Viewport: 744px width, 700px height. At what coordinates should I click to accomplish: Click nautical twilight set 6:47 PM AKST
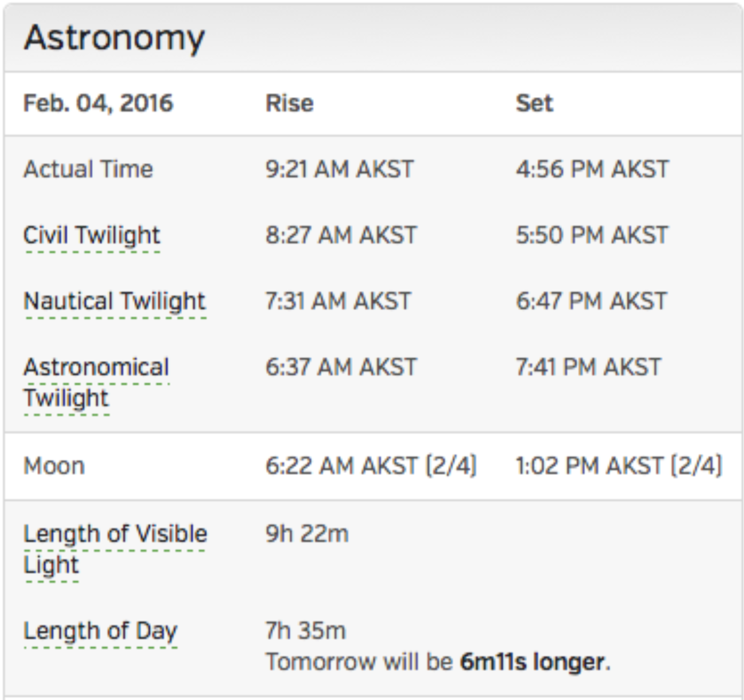pos(591,301)
